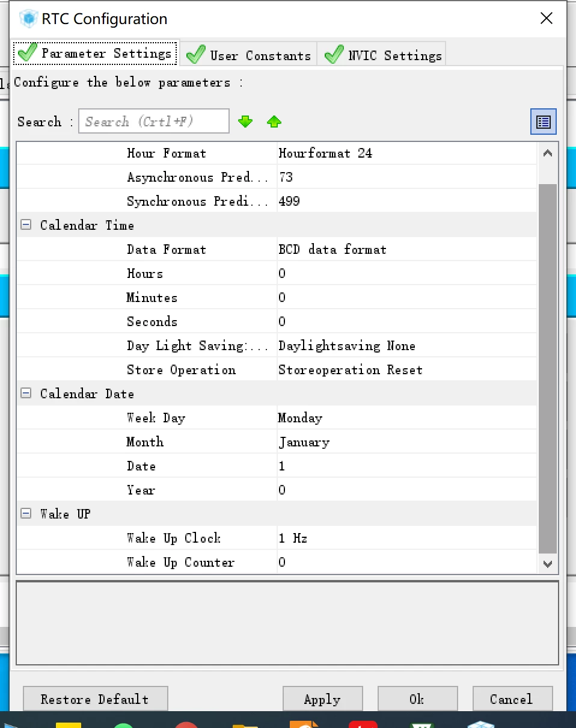Edit the Year value field
Image resolution: width=576 pixels, height=728 pixels.
coord(406,490)
